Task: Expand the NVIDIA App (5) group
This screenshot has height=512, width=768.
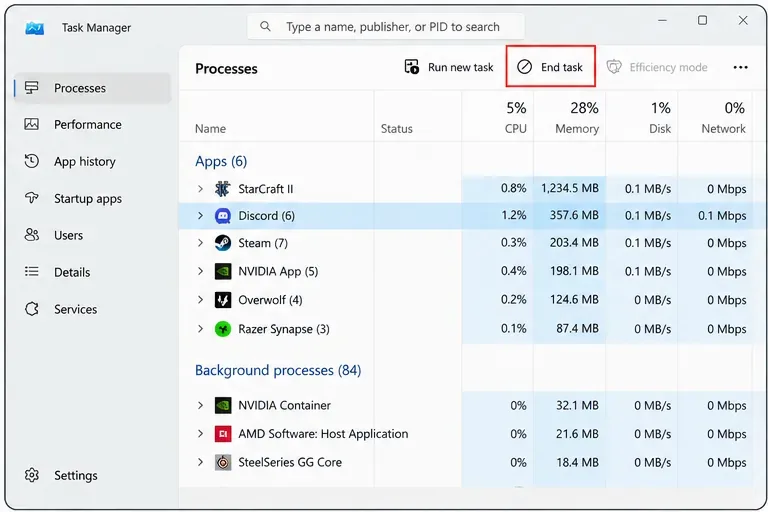Action: coord(200,271)
